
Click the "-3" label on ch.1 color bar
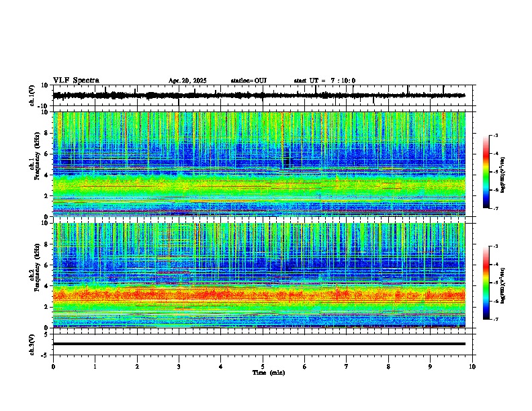(496, 135)
